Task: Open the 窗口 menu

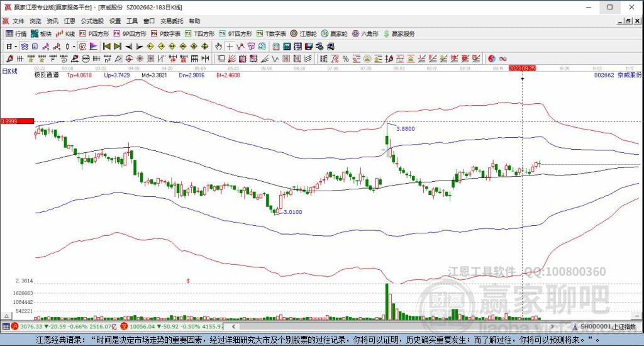Action: pyautogui.click(x=149, y=21)
